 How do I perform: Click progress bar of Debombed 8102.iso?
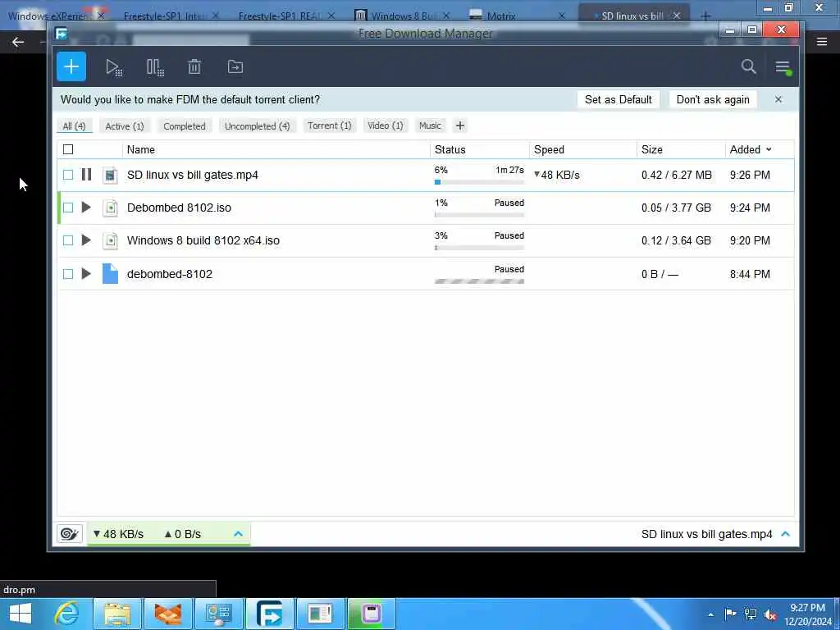[x=479, y=215]
